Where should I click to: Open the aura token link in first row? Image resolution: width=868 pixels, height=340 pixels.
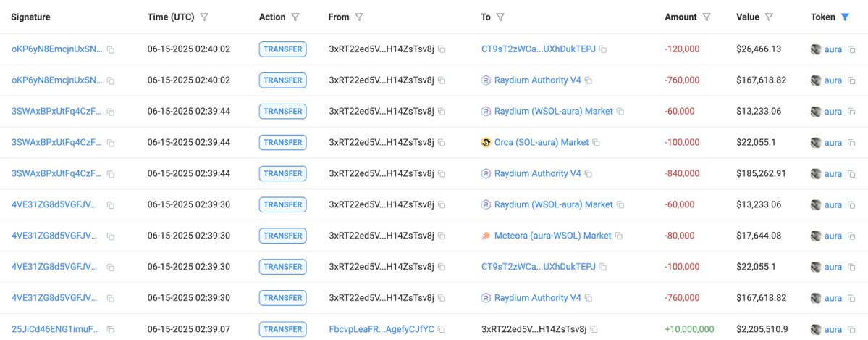tap(833, 49)
